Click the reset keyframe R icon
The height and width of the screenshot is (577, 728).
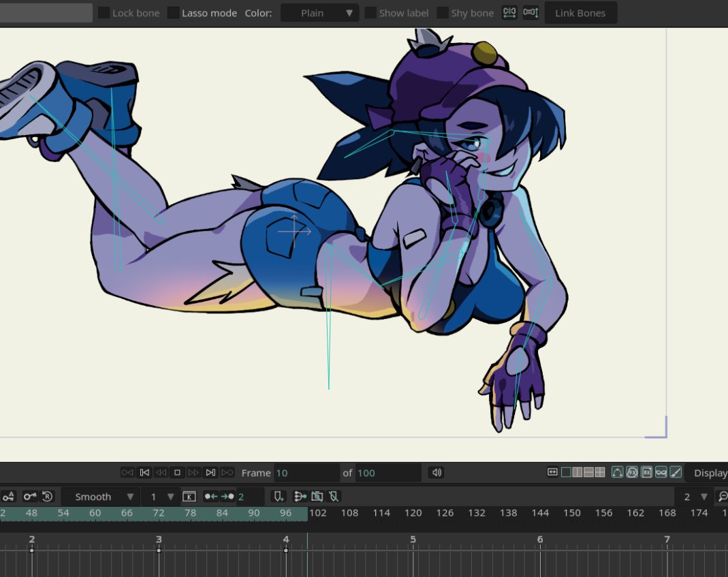pos(48,497)
